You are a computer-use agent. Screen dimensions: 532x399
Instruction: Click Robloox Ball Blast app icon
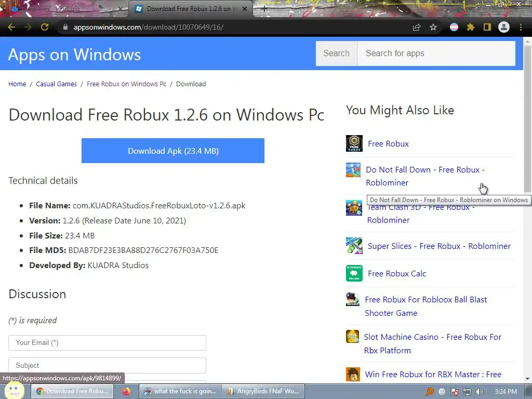click(353, 299)
